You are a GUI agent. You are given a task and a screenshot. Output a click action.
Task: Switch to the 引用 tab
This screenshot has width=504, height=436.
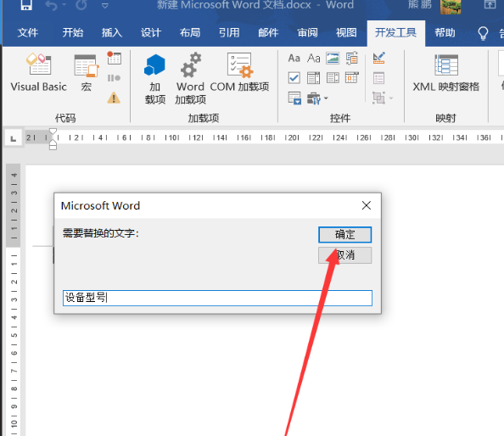tap(229, 33)
